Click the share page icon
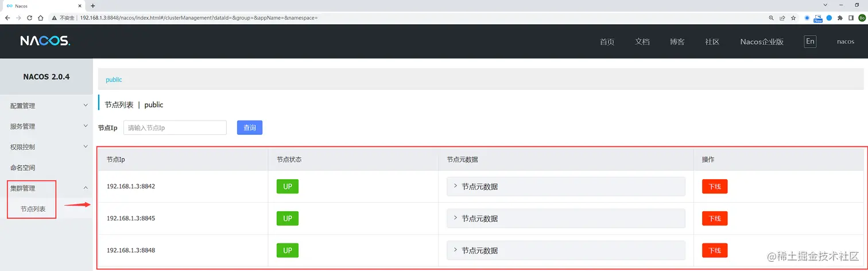This screenshot has height=271, width=868. [782, 18]
